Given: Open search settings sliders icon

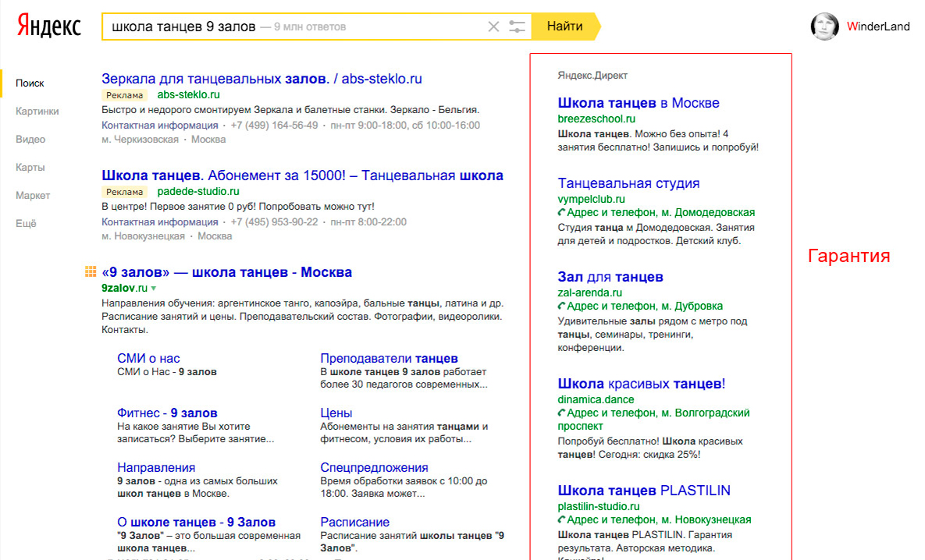Looking at the screenshot, I should tap(517, 27).
